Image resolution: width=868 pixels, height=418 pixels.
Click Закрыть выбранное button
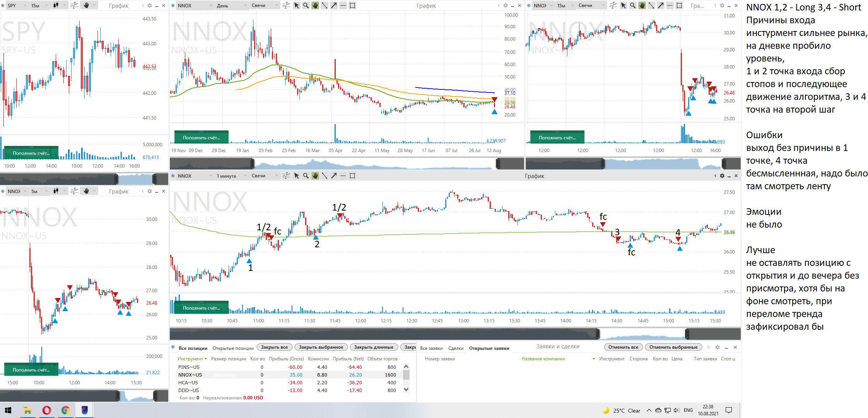pyautogui.click(x=321, y=347)
